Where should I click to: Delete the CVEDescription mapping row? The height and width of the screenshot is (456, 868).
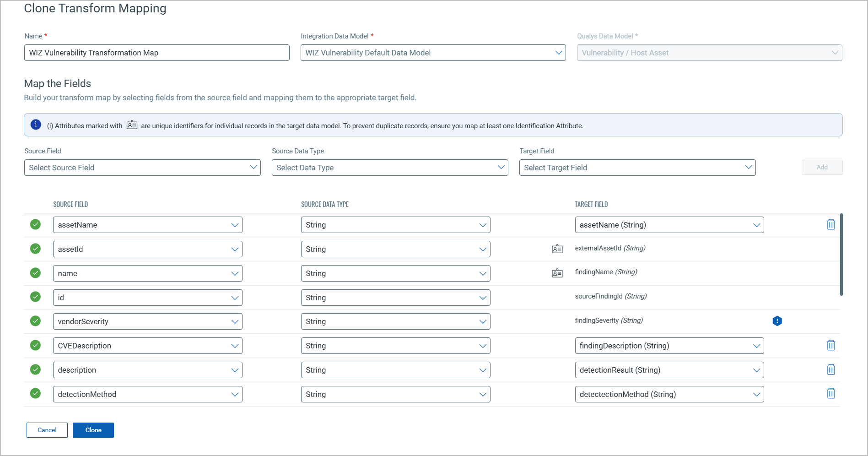click(831, 345)
